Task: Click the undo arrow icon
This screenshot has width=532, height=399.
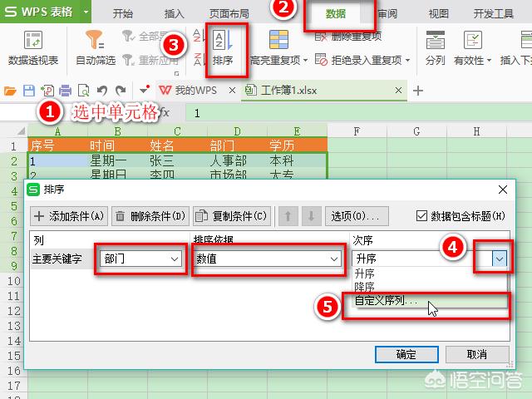Action: pos(102,91)
